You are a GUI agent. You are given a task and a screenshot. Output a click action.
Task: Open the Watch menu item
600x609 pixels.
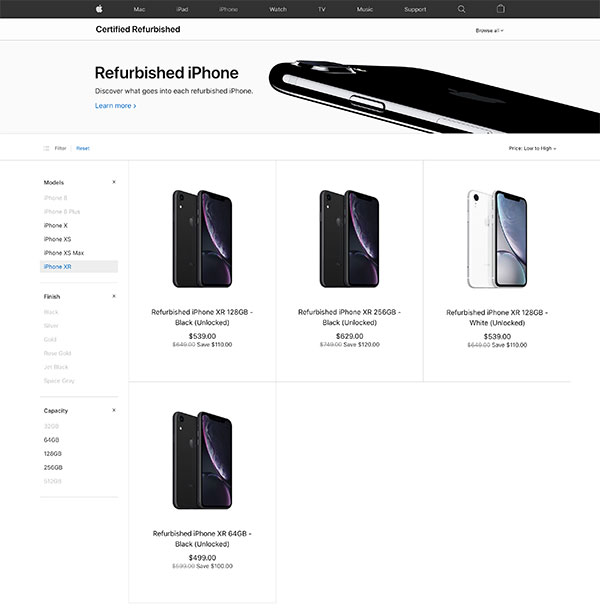tap(278, 9)
